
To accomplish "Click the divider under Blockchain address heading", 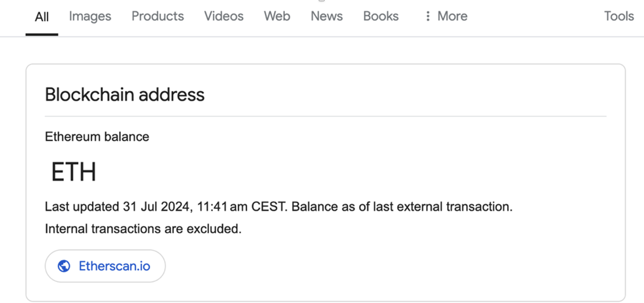I will tap(325, 116).
